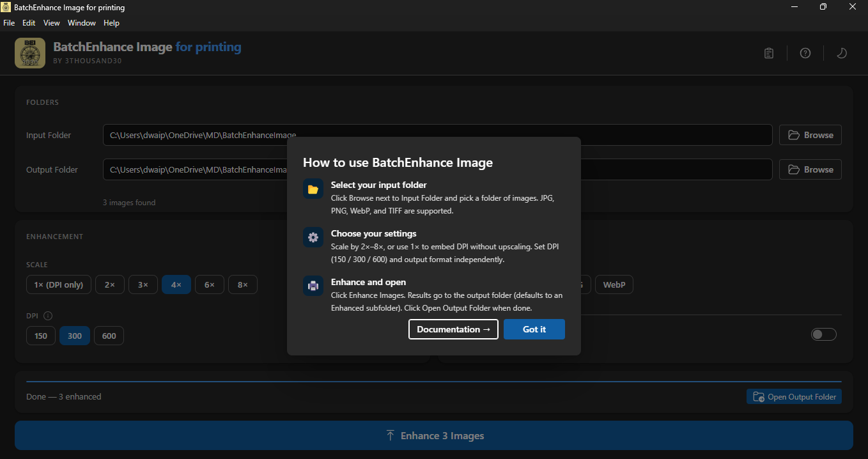Click the 'Choose your settings' heading

(373, 233)
